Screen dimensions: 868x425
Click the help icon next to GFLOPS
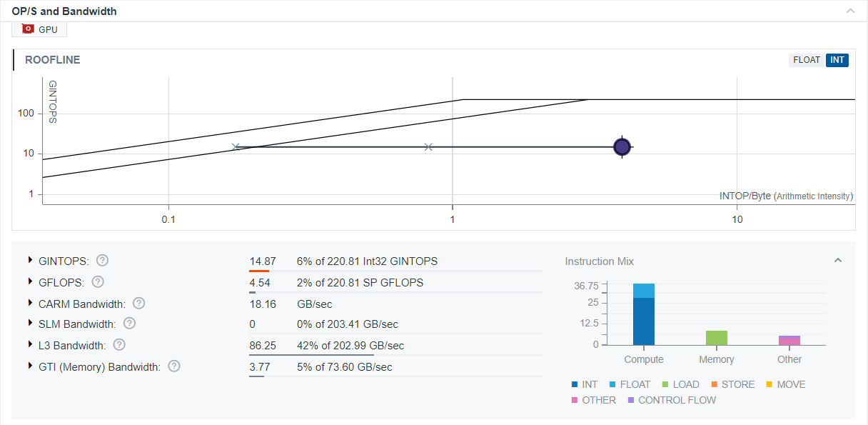(x=99, y=281)
